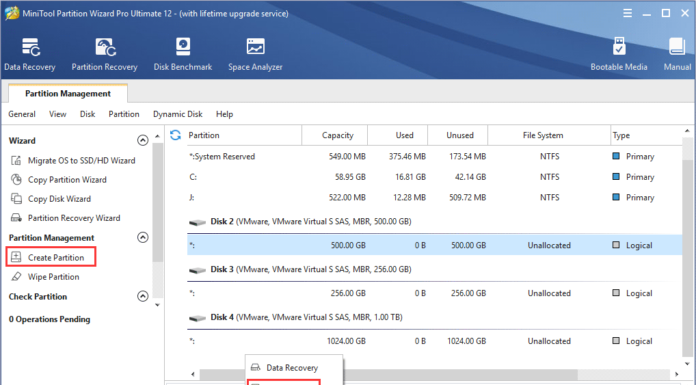Image resolution: width=696 pixels, height=385 pixels.
Task: Start the Copy Partition Wizard
Action: point(67,179)
